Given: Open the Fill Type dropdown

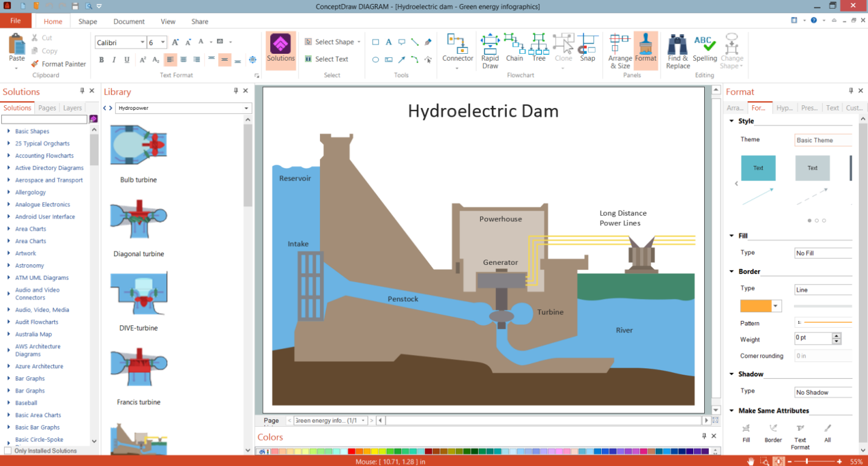Looking at the screenshot, I should (x=823, y=253).
